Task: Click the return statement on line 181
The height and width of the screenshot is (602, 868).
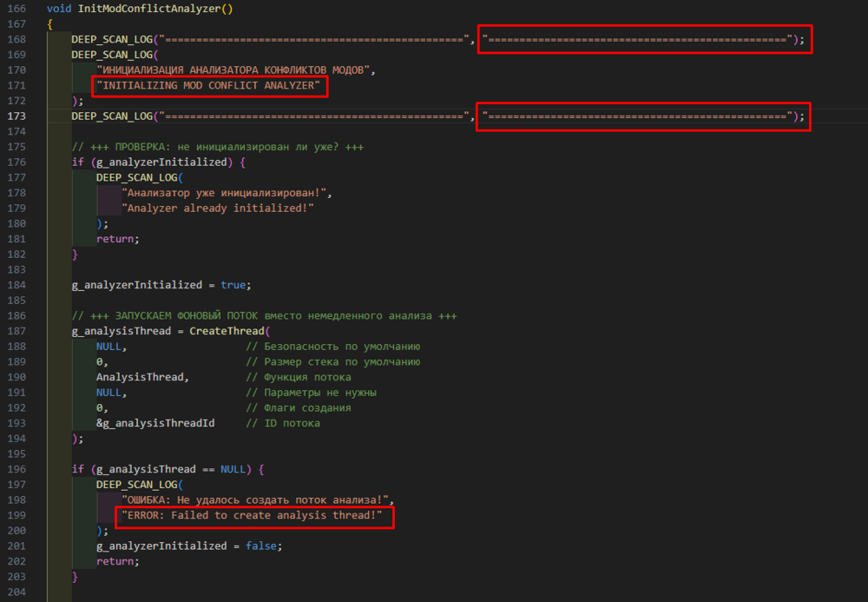Action: click(x=117, y=239)
